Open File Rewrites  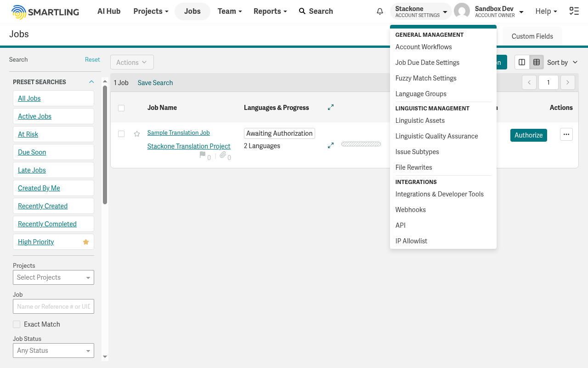[x=413, y=167]
